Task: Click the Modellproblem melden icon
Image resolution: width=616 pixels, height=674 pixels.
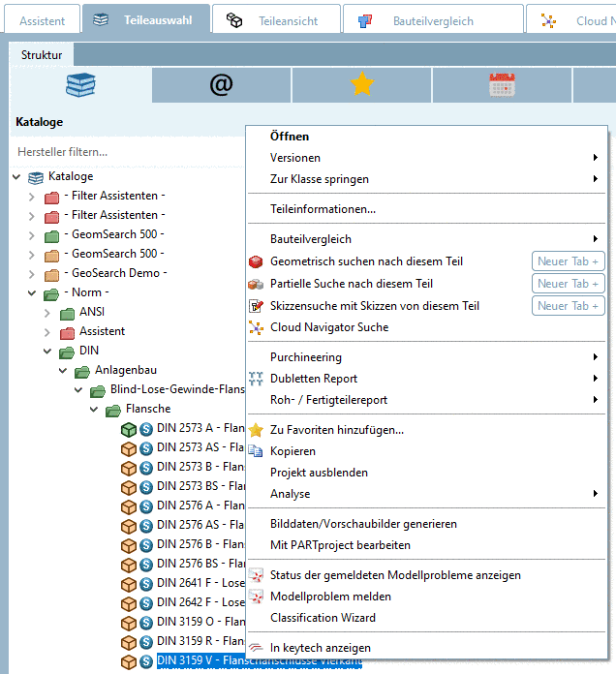Action: [257, 597]
